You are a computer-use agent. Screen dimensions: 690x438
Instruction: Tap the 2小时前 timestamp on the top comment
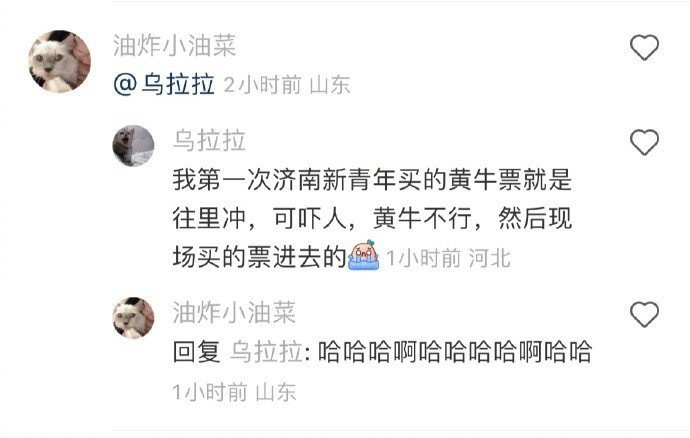point(263,85)
